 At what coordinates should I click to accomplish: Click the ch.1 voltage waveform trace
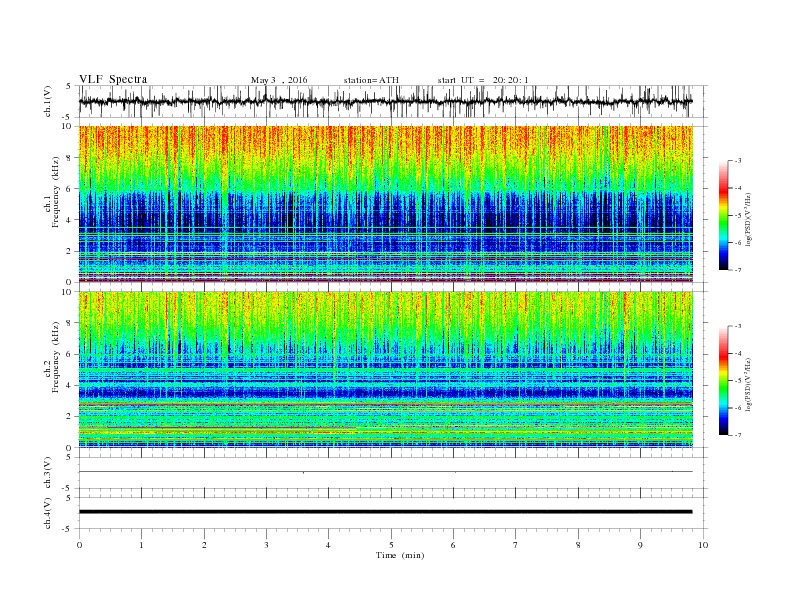click(x=385, y=101)
